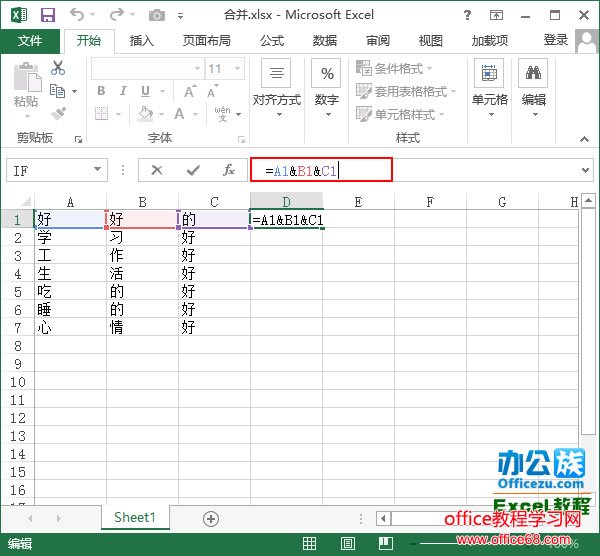Click the Format Painter brush icon

pyautogui.click(x=58, y=114)
